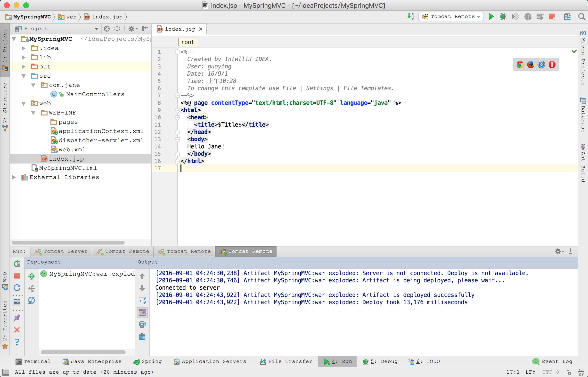The width and height of the screenshot is (588, 377).
Task: Toggle scroll to end of output
Action: pyautogui.click(x=142, y=313)
